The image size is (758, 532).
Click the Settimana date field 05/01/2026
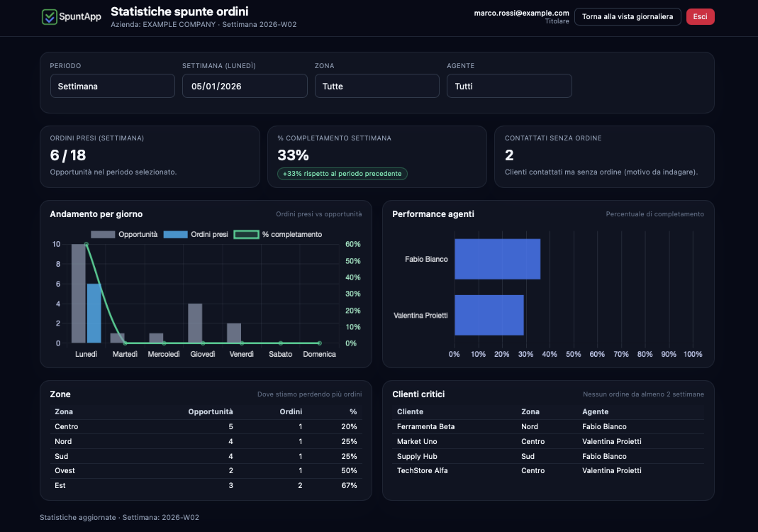point(245,86)
